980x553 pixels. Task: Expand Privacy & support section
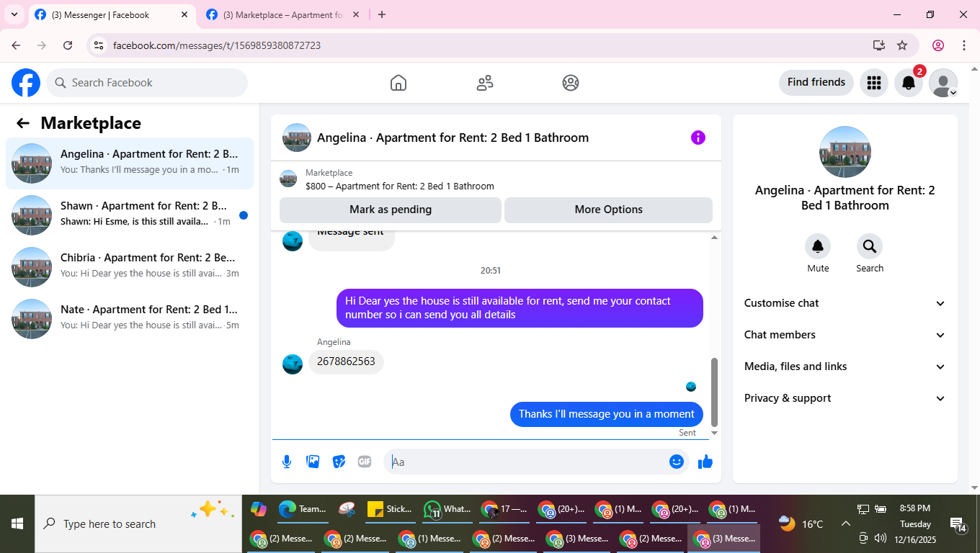pyautogui.click(x=845, y=398)
